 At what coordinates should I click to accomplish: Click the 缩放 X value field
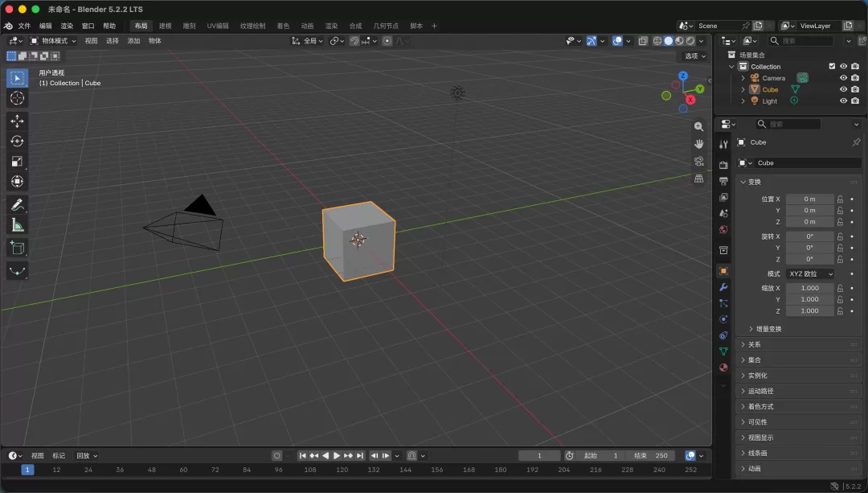pos(810,288)
